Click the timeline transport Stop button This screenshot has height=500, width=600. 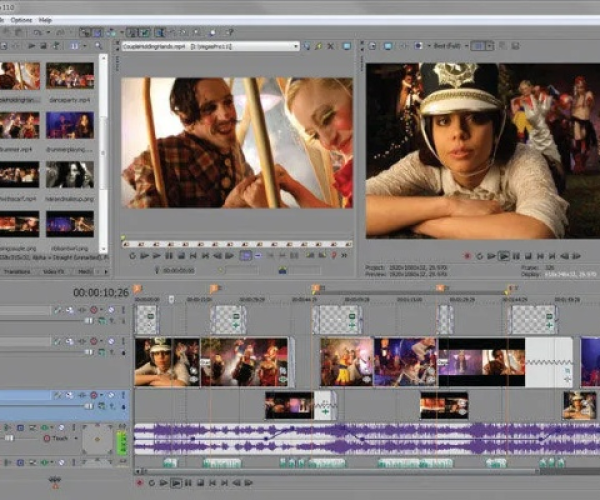tap(199, 482)
